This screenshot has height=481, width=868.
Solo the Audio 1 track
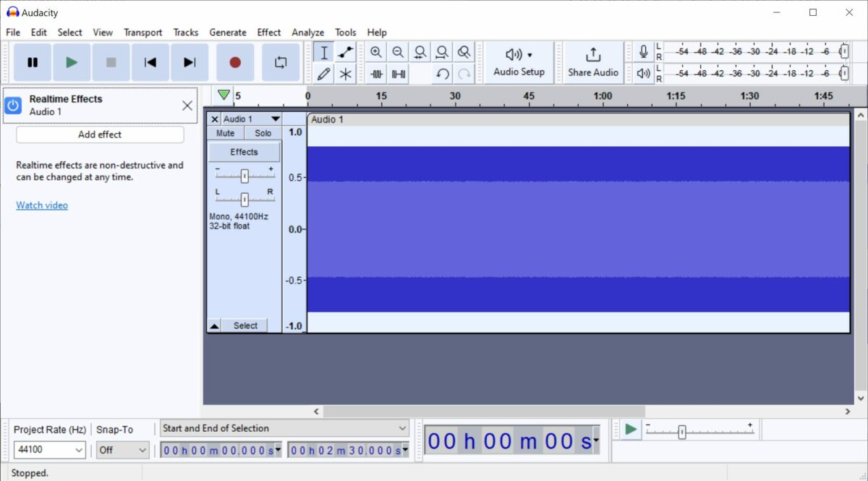(263, 132)
